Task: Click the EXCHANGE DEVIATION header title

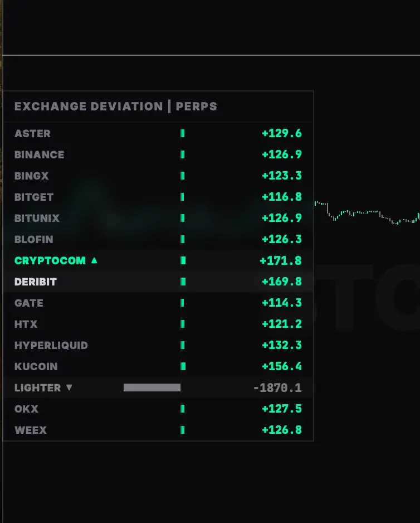Action: (89, 106)
